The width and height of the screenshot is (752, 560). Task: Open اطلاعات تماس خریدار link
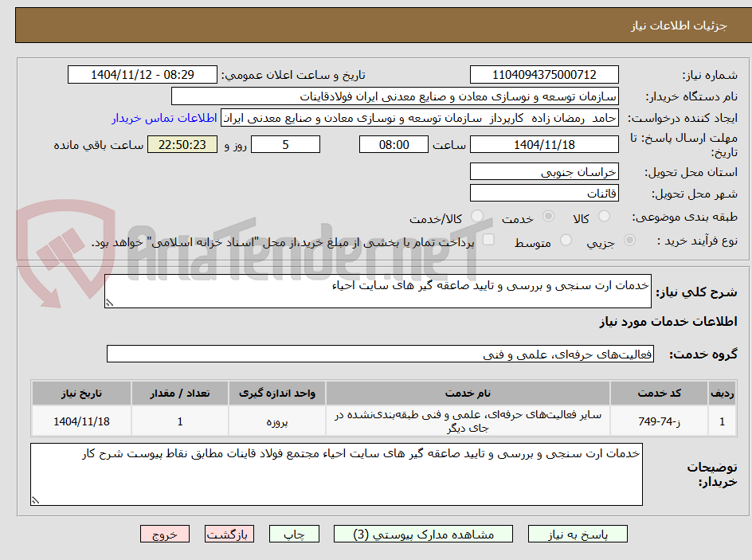coord(164,118)
